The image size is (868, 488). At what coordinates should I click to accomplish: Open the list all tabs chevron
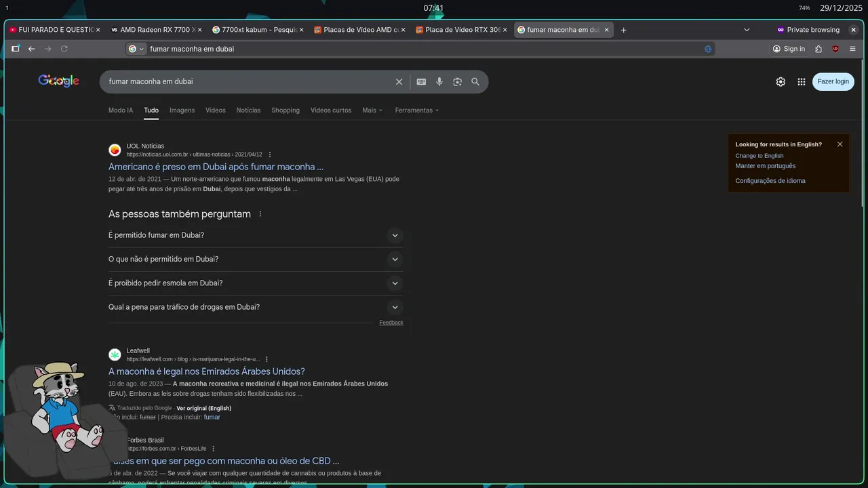(x=747, y=30)
